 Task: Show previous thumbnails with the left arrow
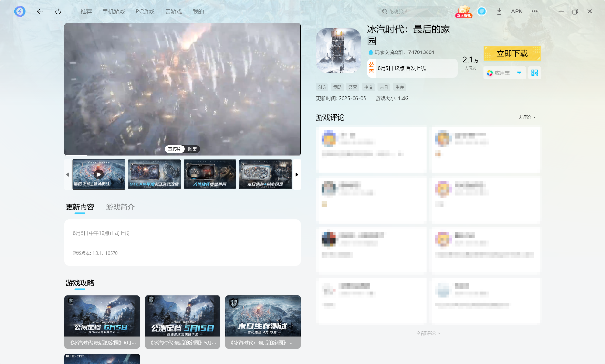[67, 175]
